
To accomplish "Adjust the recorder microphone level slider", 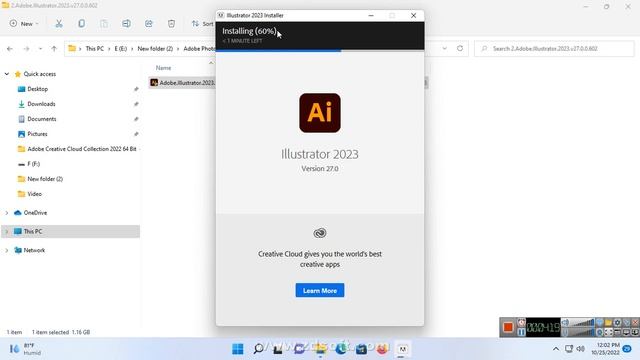I will pos(582,332).
